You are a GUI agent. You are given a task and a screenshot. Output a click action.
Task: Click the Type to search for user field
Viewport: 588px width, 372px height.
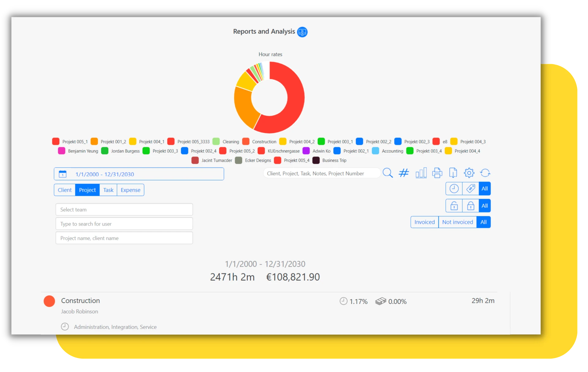(x=124, y=224)
